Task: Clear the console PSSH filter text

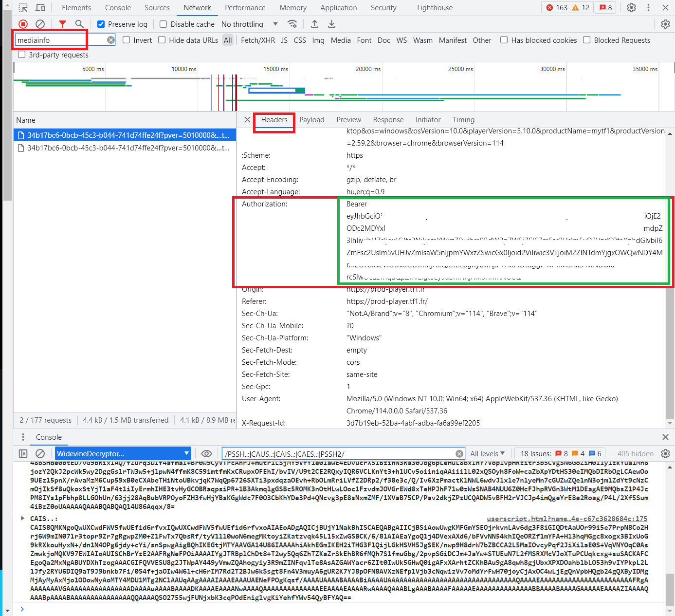Action: click(x=459, y=454)
